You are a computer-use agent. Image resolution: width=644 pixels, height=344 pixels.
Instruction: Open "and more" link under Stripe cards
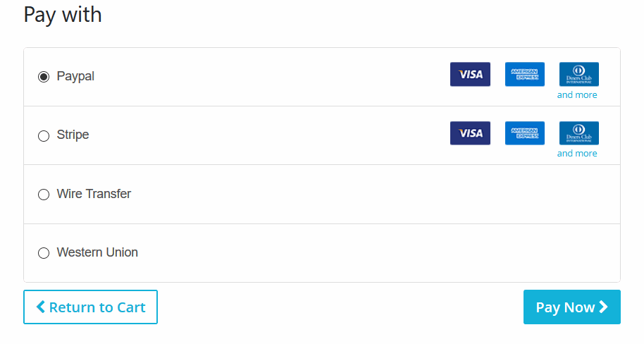coord(577,154)
